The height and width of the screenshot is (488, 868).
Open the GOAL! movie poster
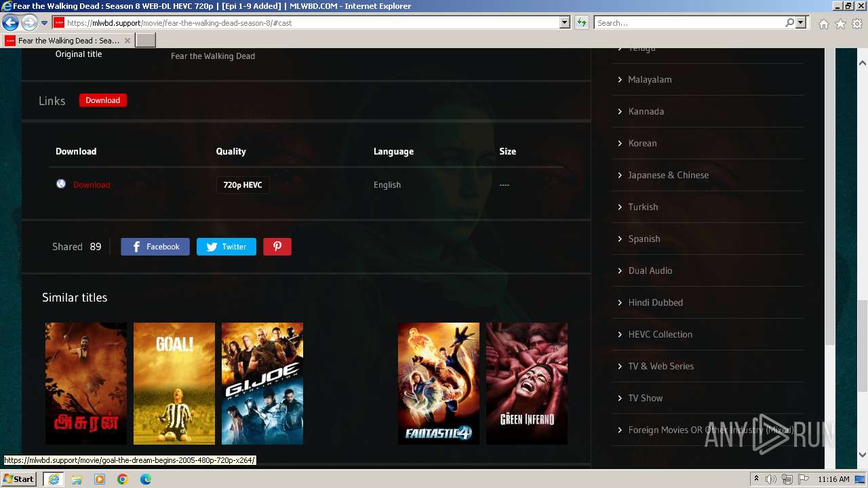tap(174, 384)
